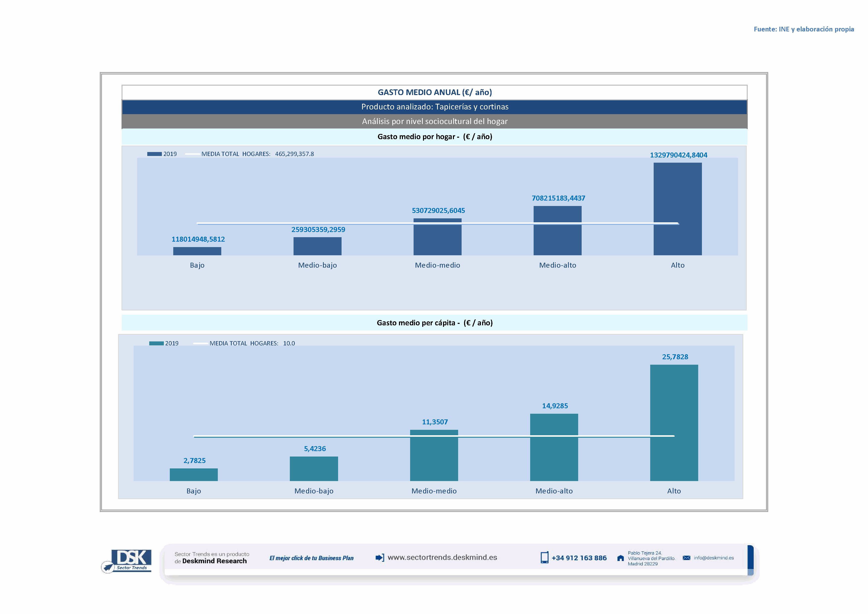
Task: Click the Medio-bajo bar labeled 259305359,2959
Action: point(317,246)
